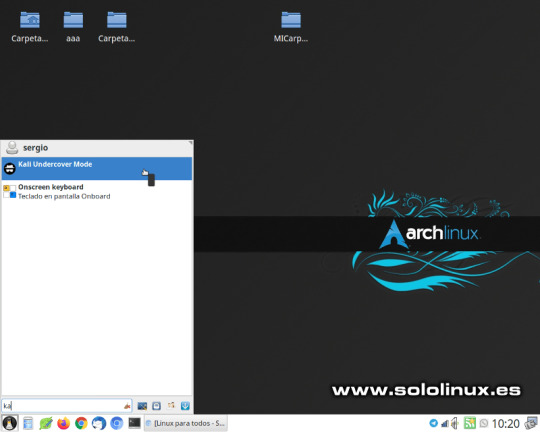
Task: Launch Chromium from the taskbar
Action: pyautogui.click(x=117, y=423)
